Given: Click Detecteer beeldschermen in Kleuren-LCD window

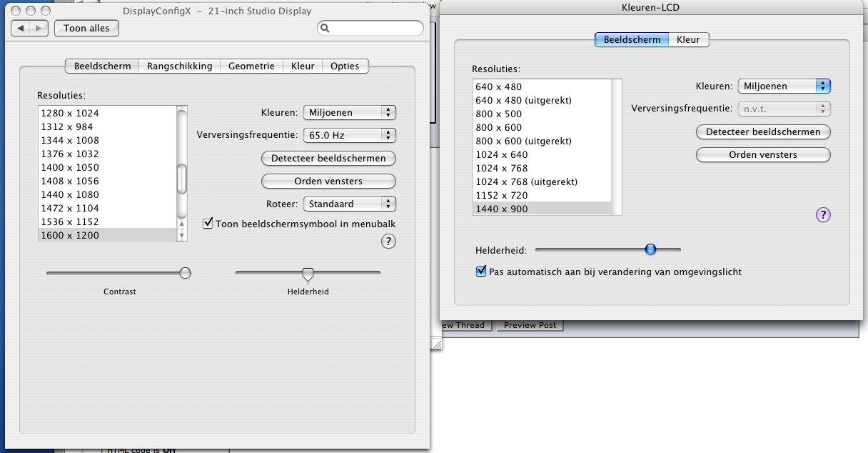Looking at the screenshot, I should (x=763, y=131).
